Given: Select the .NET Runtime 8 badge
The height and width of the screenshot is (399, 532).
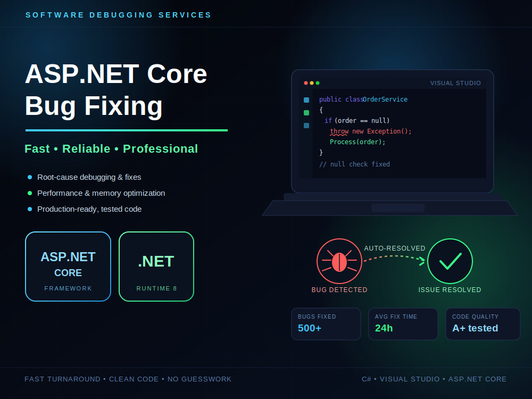Looking at the screenshot, I should (156, 267).
